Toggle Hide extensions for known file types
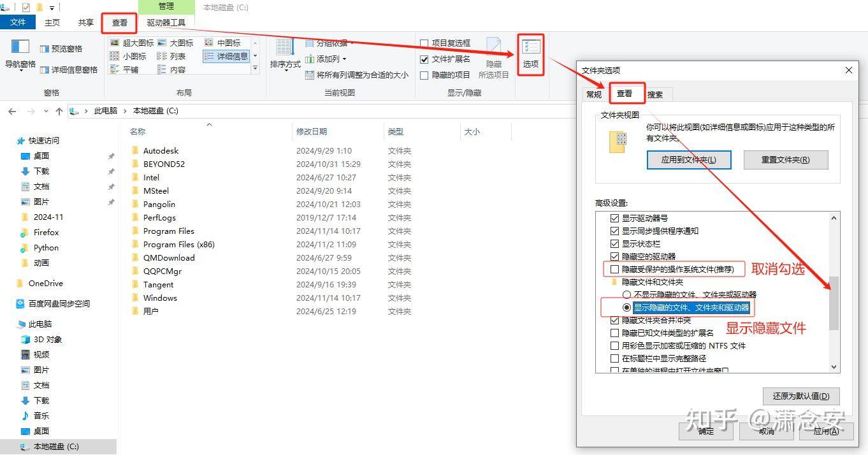This screenshot has width=868, height=455. tap(614, 333)
